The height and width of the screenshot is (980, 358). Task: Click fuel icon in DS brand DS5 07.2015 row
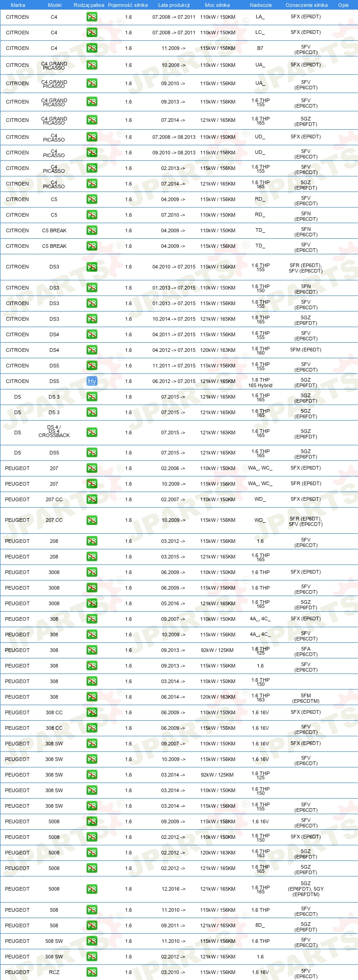92,453
